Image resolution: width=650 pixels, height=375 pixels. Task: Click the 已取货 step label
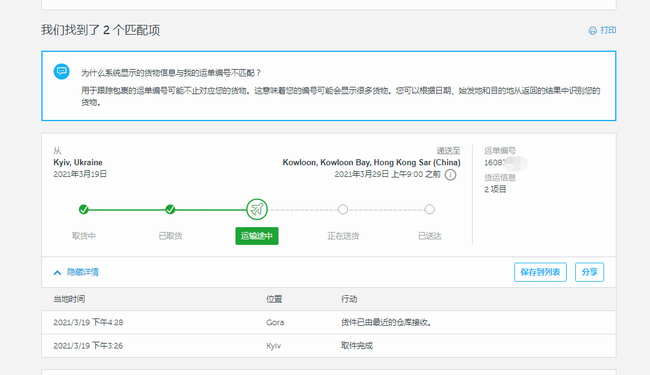170,236
